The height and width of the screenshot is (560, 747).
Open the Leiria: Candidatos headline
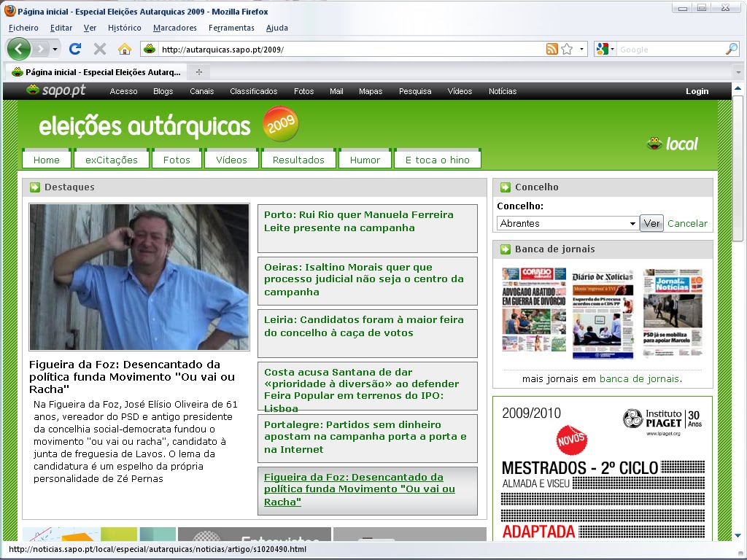click(x=368, y=333)
